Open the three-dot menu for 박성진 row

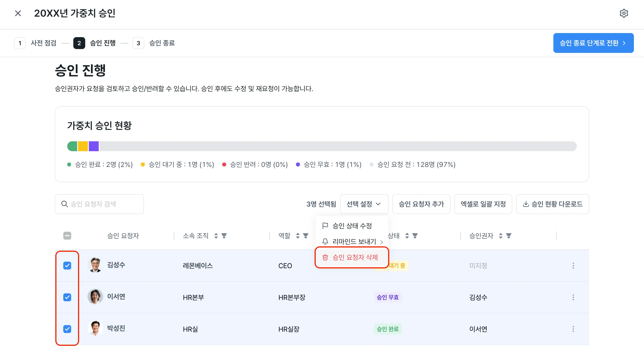click(573, 329)
